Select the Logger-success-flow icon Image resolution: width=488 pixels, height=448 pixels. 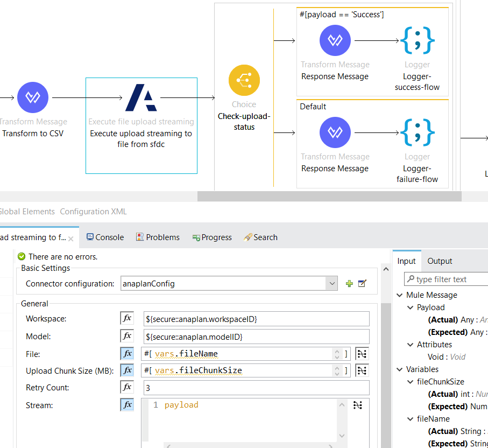417,40
